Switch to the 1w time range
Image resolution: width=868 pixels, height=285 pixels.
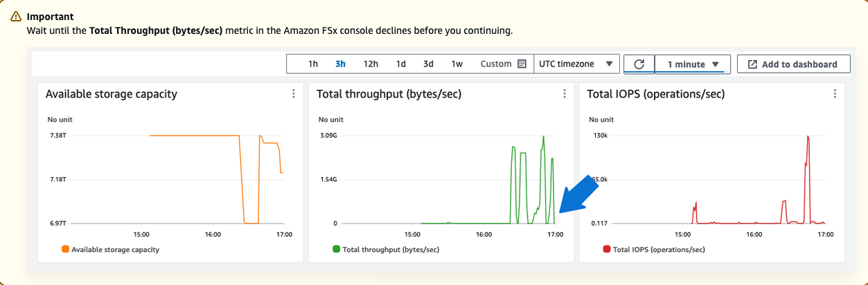[x=457, y=64]
